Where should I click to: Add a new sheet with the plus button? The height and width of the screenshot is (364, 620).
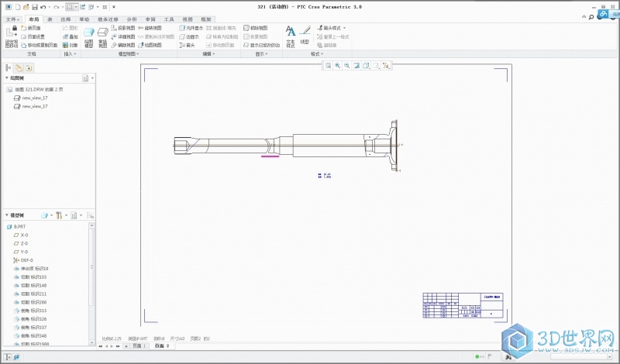126,346
